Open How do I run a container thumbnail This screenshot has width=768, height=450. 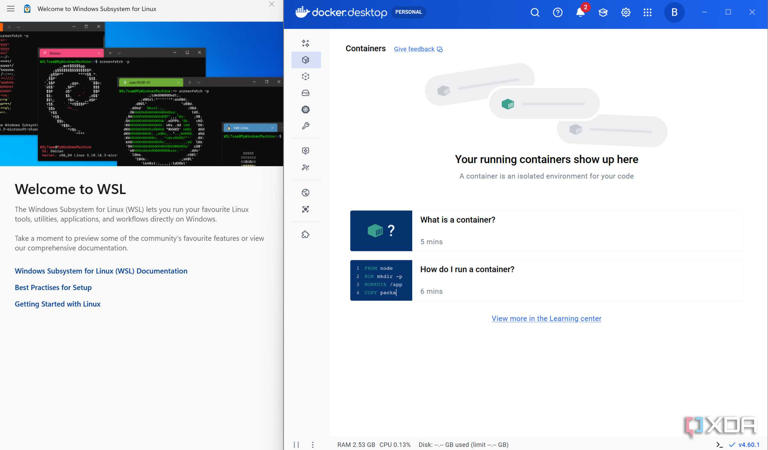click(x=381, y=280)
